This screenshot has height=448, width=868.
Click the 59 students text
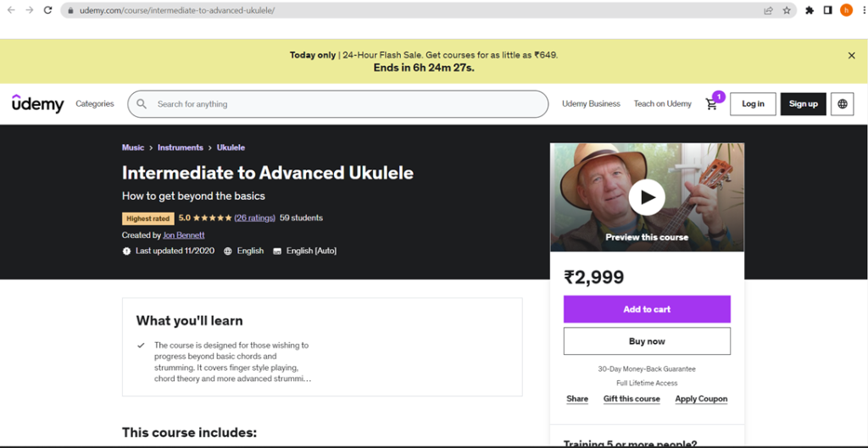[301, 218]
